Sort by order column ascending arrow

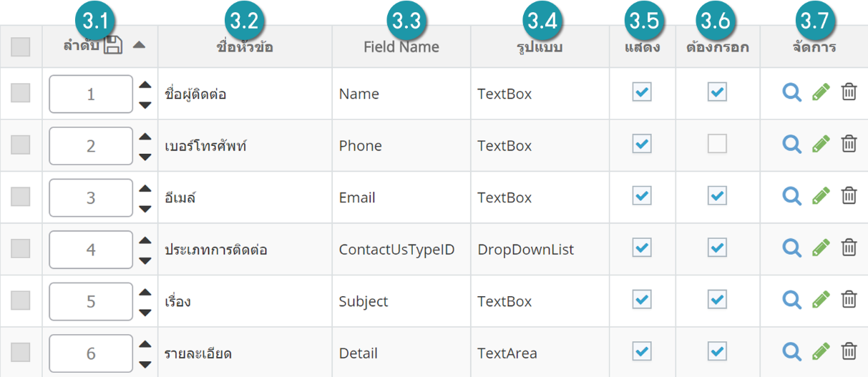pos(139,45)
